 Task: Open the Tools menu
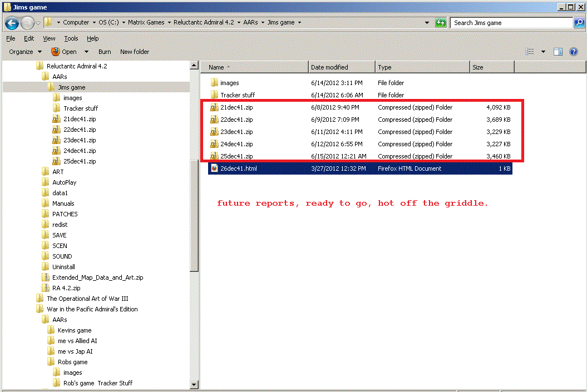point(71,38)
